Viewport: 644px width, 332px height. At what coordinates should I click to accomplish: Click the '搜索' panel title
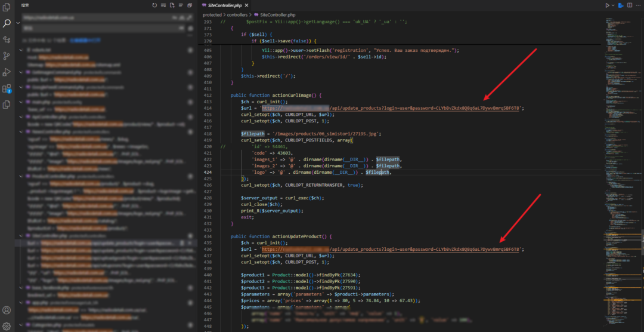pyautogui.click(x=26, y=5)
